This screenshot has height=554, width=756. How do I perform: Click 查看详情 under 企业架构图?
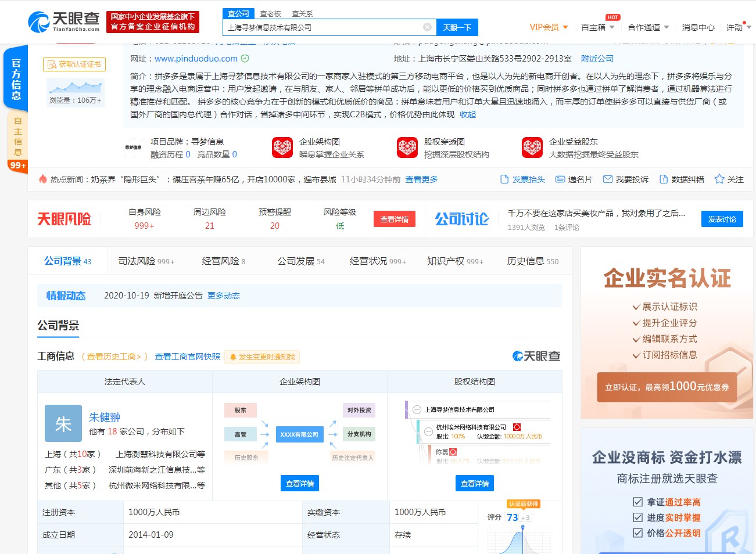coord(300,483)
